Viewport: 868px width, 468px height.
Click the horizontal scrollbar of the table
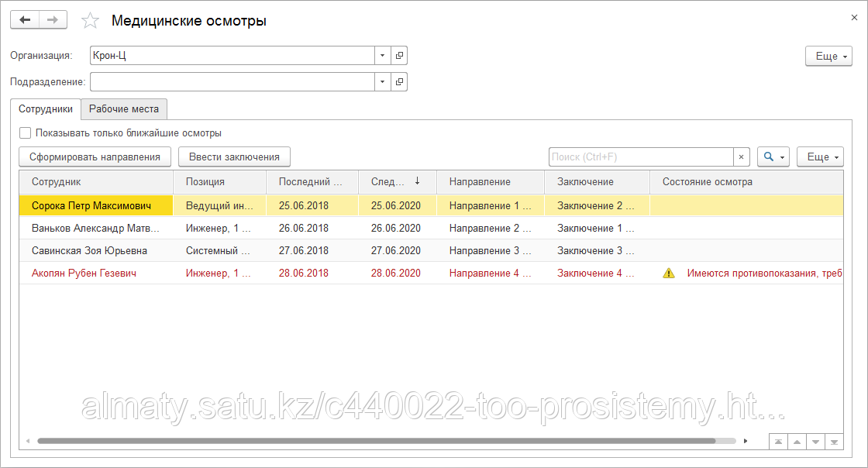pos(376,441)
